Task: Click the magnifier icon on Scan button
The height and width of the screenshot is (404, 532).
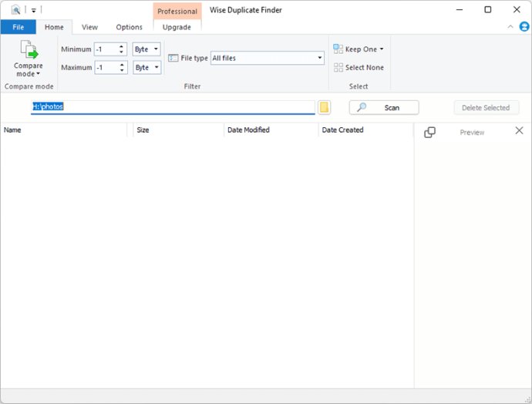Action: click(x=362, y=107)
